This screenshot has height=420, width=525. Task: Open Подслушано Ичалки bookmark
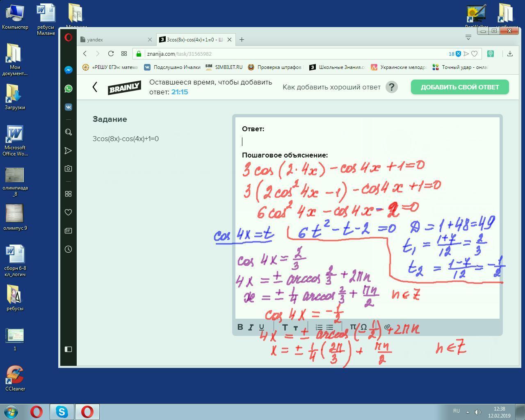tap(172, 67)
